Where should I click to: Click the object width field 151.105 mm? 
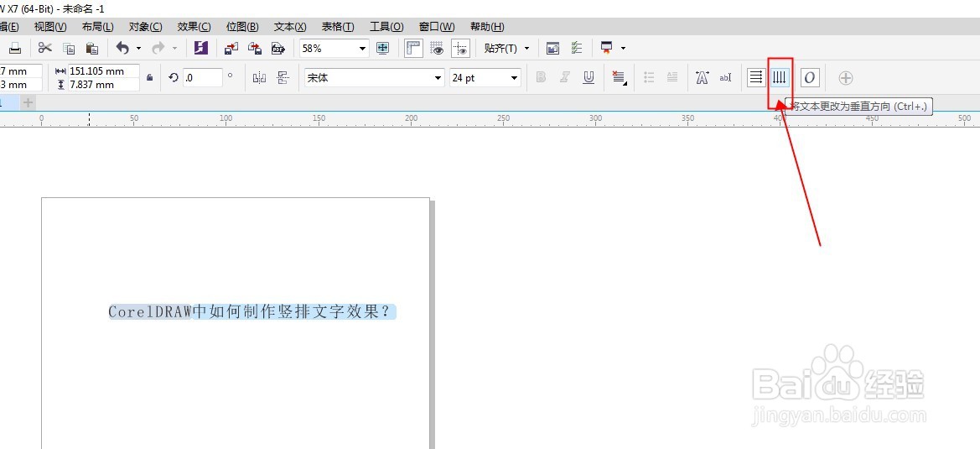coord(103,71)
